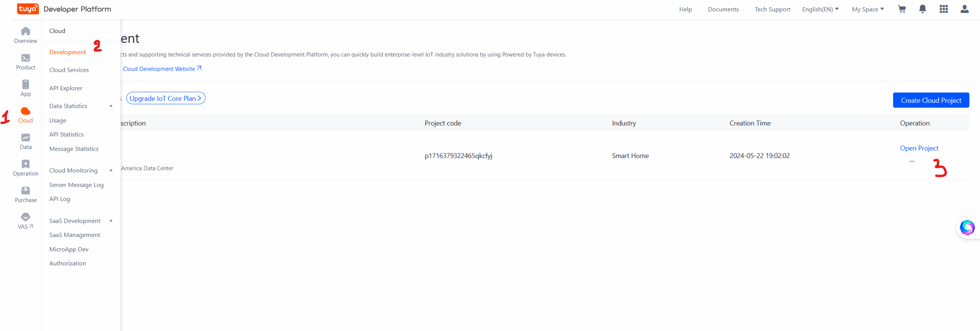Viewport: 980px width, 331px height.
Task: Click the Open Project link
Action: pos(919,148)
